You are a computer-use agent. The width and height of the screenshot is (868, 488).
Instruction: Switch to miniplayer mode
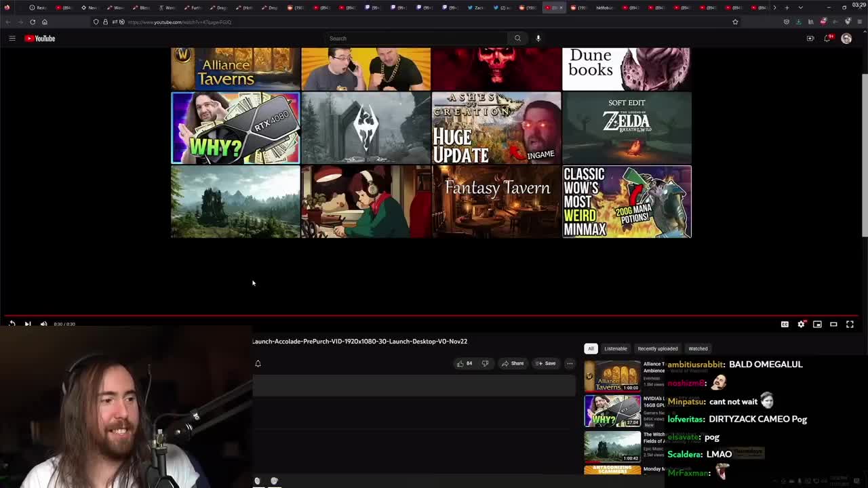(x=817, y=324)
